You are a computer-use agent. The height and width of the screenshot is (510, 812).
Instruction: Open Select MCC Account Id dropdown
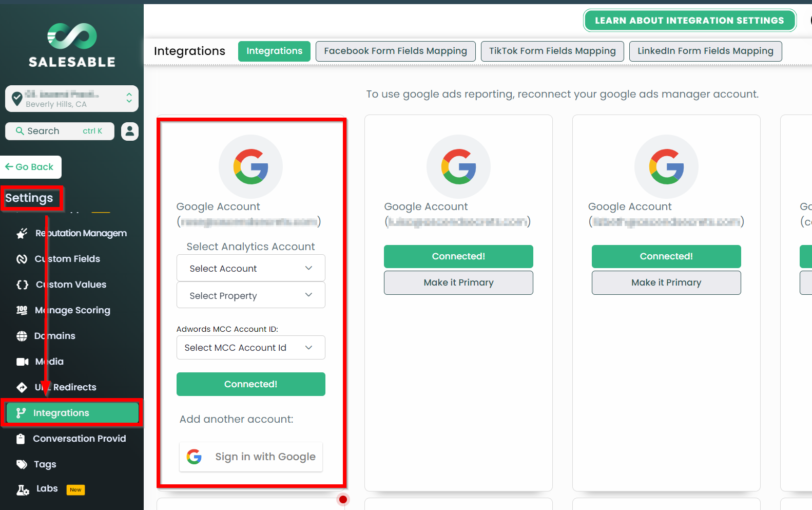click(251, 348)
